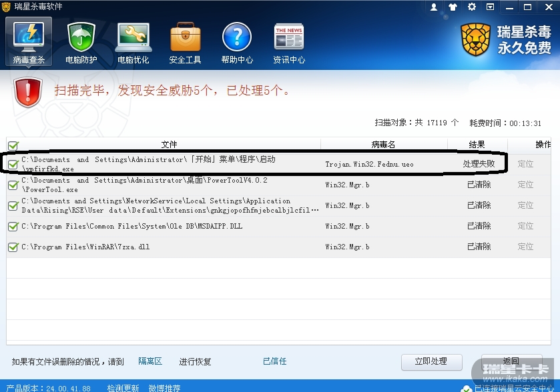Select the 处理失败 result cell
Image resolution: width=560 pixels, height=392 pixels.
[x=479, y=164]
